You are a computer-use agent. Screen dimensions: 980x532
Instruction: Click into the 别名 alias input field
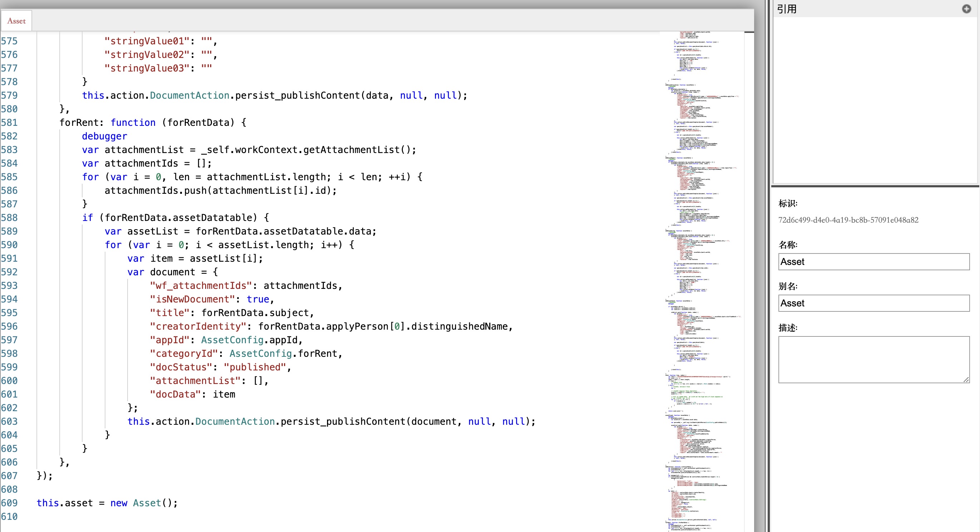point(873,303)
